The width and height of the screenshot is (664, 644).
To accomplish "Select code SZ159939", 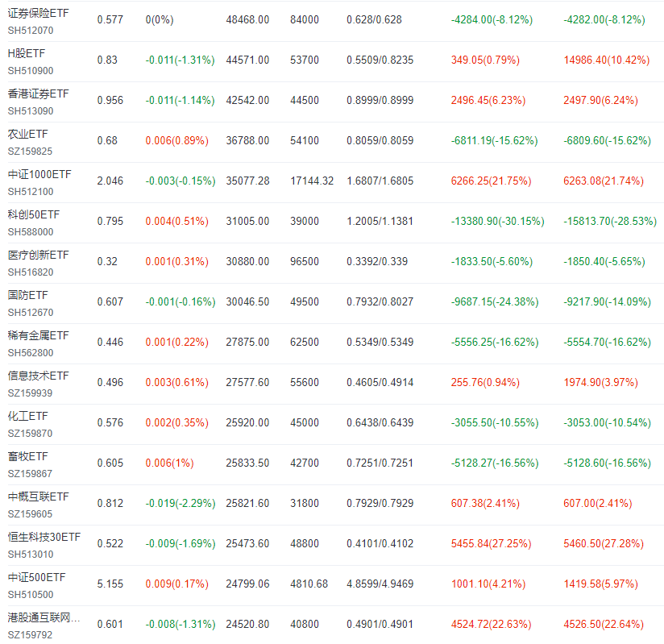I will tap(30, 393).
